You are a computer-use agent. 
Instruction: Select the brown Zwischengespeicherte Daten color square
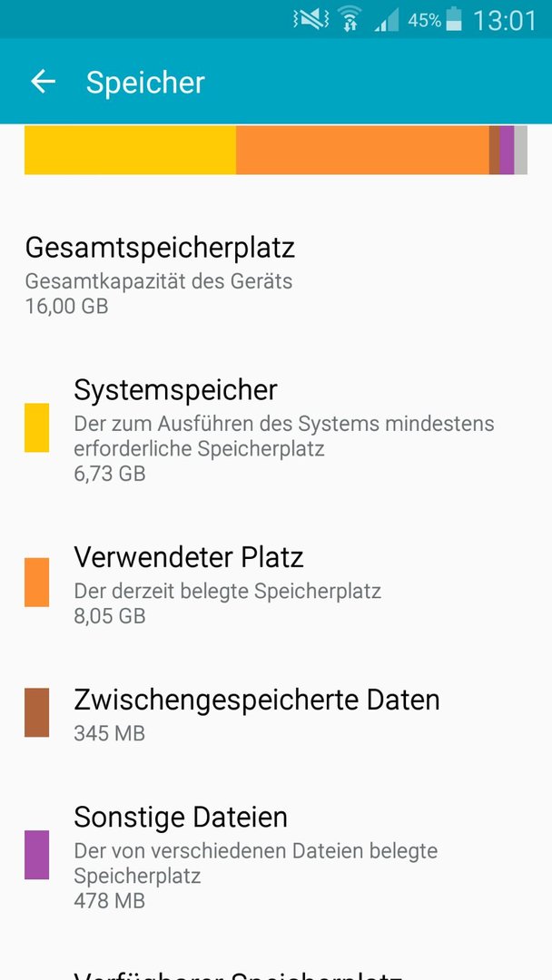point(37,712)
